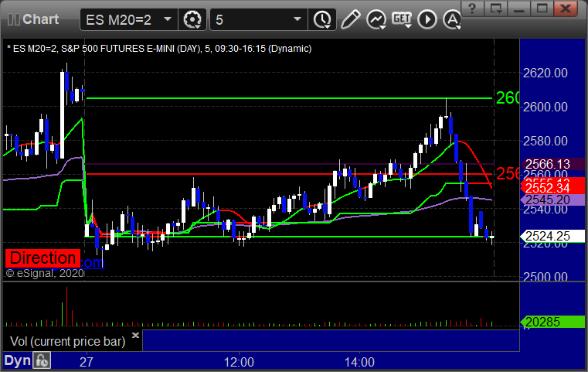Click the 2620.00 price axis label
The height and width of the screenshot is (372, 588).
[x=546, y=73]
